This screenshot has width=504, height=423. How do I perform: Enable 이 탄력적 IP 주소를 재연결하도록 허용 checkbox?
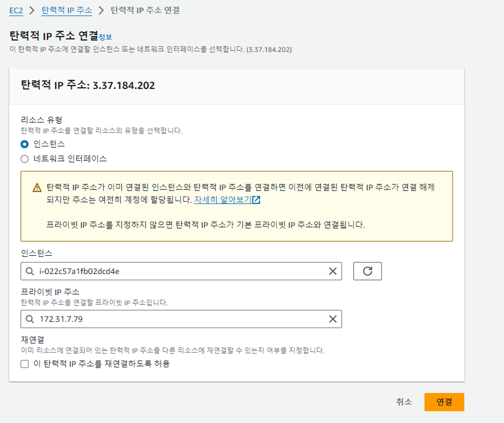[x=24, y=364]
